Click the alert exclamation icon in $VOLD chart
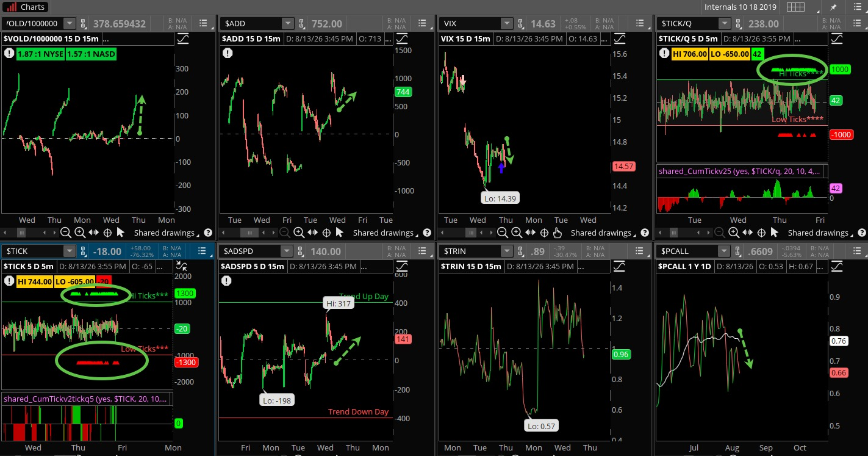Image resolution: width=868 pixels, height=456 pixels. (9, 53)
